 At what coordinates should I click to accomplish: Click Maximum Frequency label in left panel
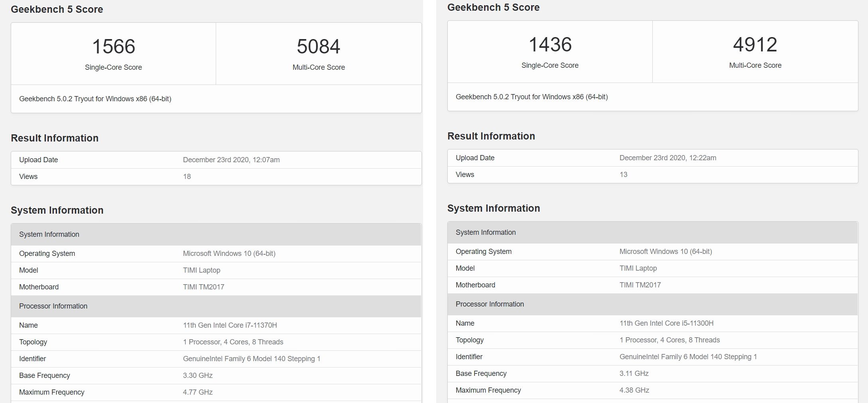click(52, 392)
